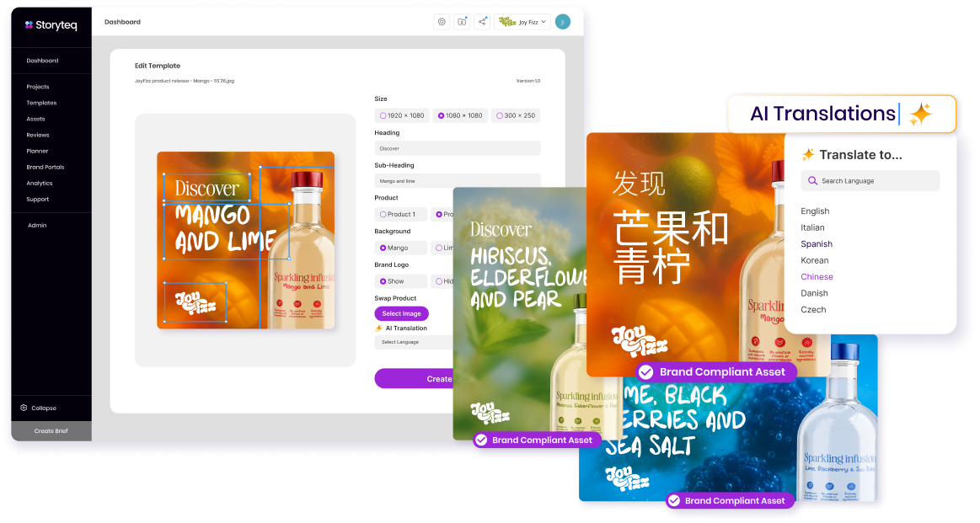Click the share icon in top bar
The height and width of the screenshot is (523, 980).
point(482,22)
